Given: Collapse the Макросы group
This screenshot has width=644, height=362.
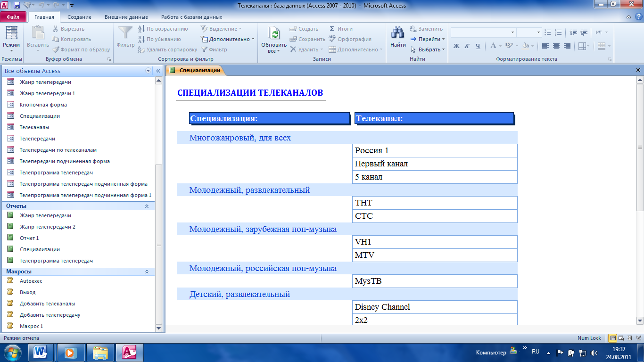Looking at the screenshot, I should tap(147, 271).
